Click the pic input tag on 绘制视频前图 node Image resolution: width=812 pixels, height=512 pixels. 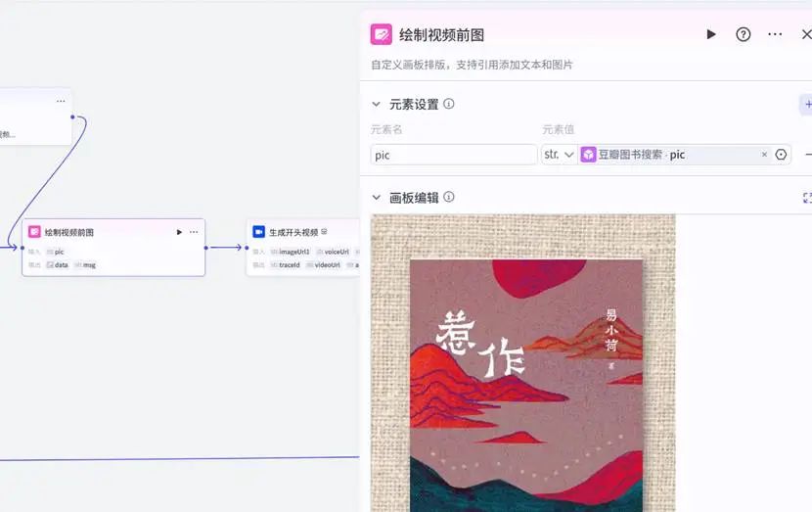point(56,252)
